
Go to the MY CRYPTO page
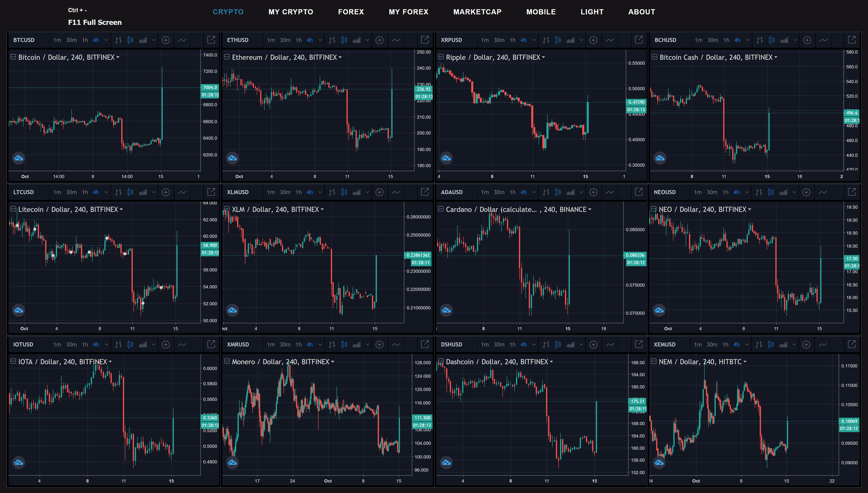click(x=291, y=12)
